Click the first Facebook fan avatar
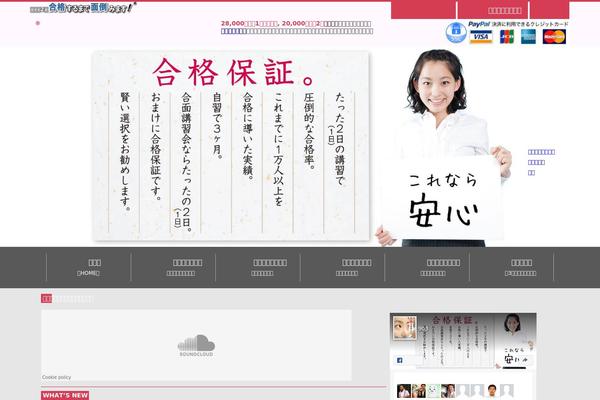This screenshot has width=600, height=400. coord(404,391)
